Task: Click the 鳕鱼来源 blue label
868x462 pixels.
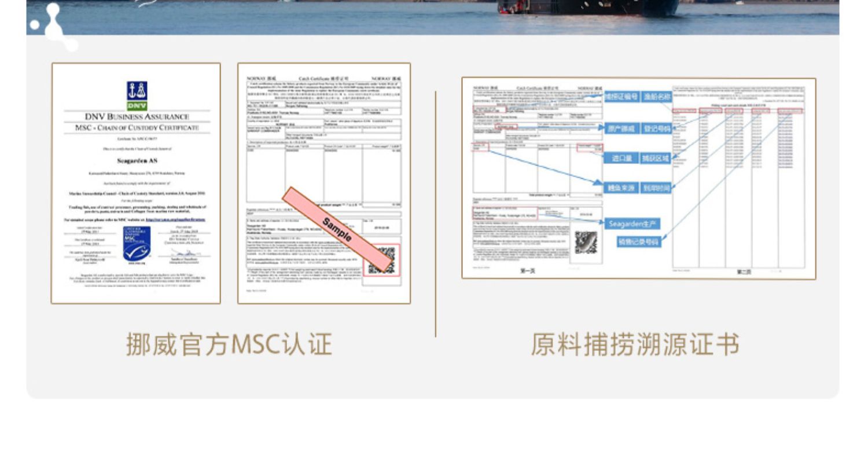Action: click(621, 188)
